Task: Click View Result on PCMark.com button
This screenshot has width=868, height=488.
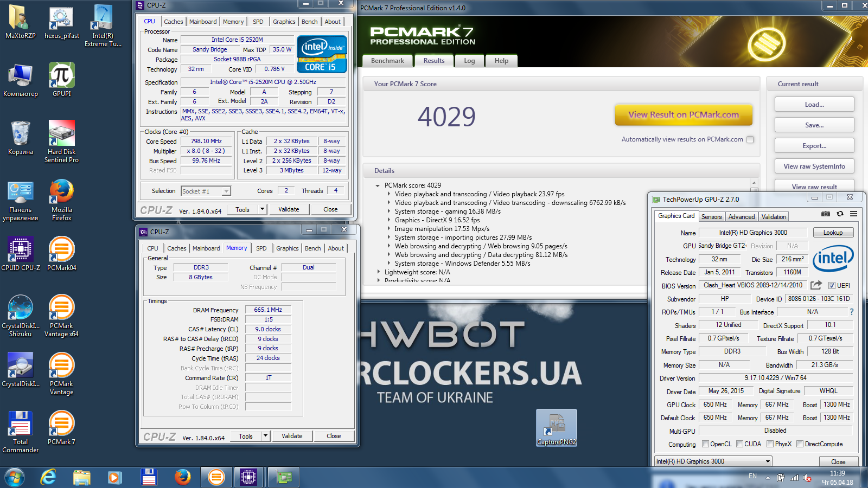Action: pos(684,115)
